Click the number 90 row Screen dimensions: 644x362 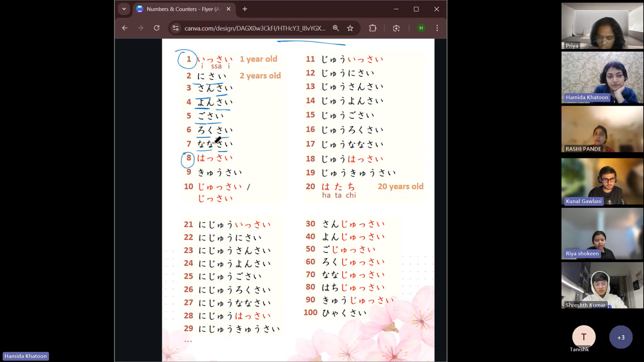pyautogui.click(x=349, y=300)
